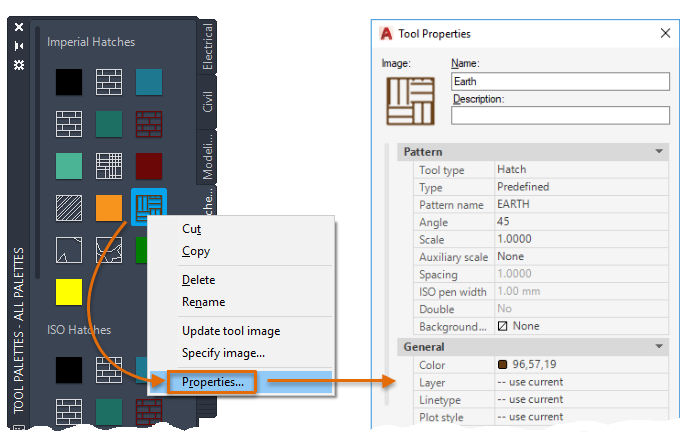This screenshot has width=680, height=447.
Task: Open the Background color None value
Action: click(x=581, y=326)
